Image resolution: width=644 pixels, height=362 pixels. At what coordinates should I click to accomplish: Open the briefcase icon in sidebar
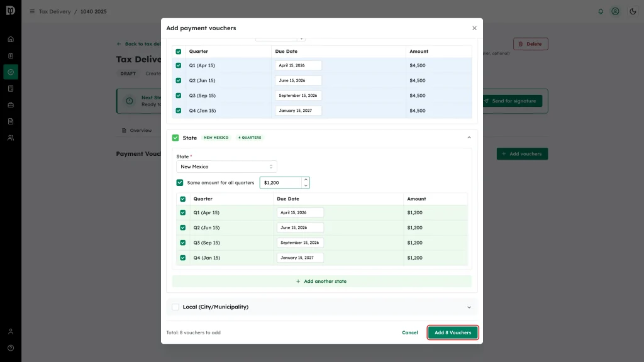[11, 105]
